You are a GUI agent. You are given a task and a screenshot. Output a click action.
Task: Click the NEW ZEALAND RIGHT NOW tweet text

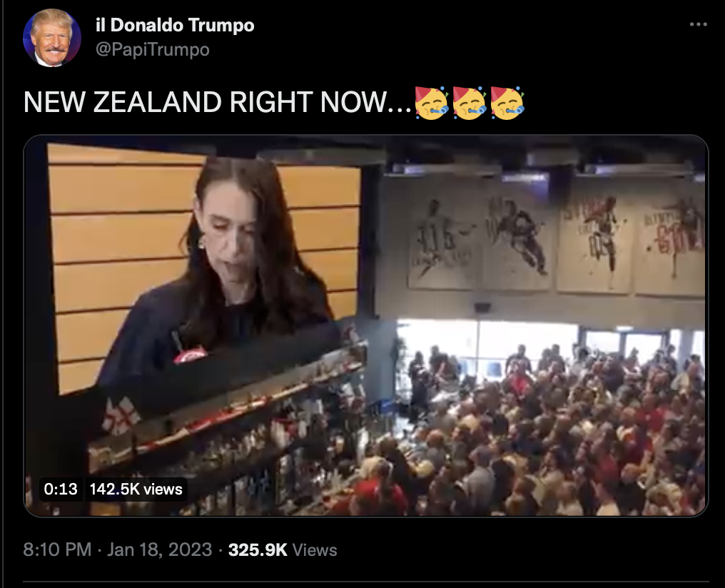[218, 102]
